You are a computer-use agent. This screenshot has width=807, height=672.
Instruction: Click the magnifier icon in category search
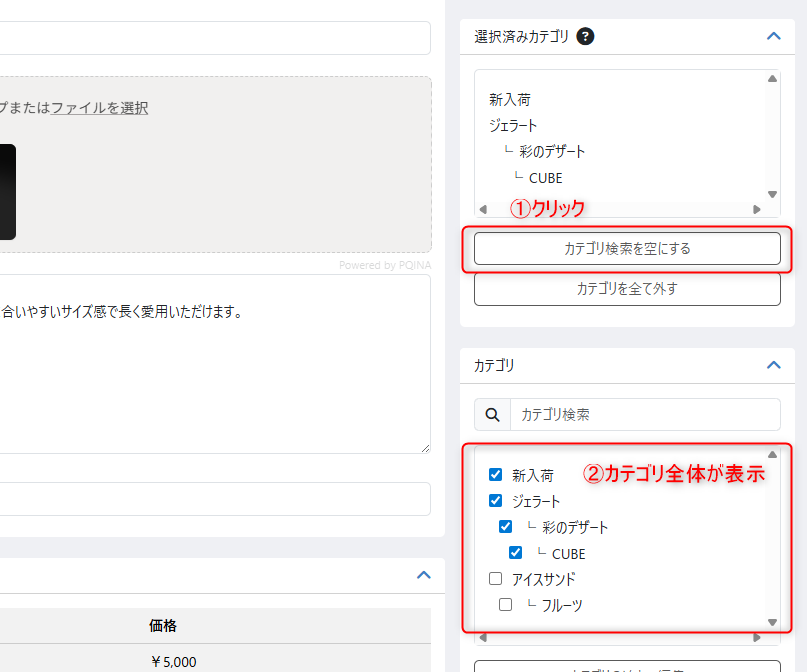[x=492, y=414]
